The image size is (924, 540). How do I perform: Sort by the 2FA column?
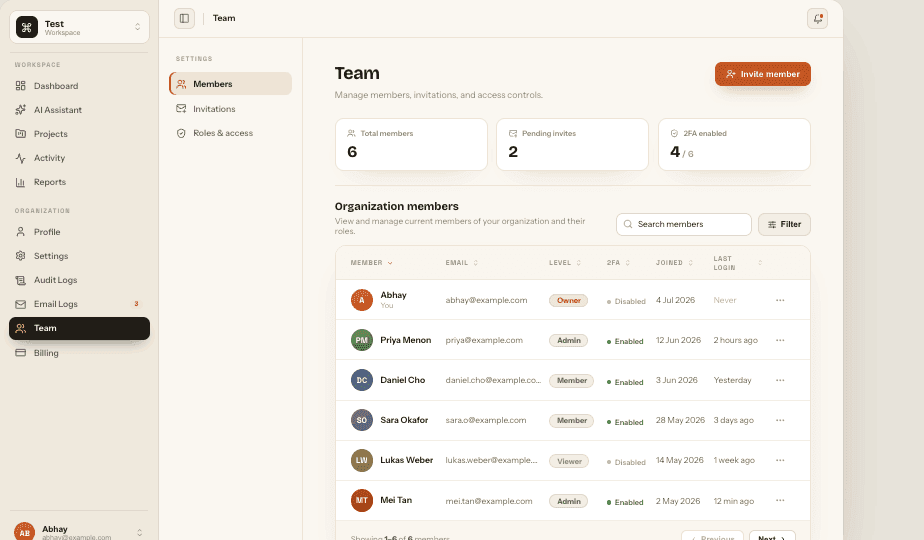(x=618, y=263)
